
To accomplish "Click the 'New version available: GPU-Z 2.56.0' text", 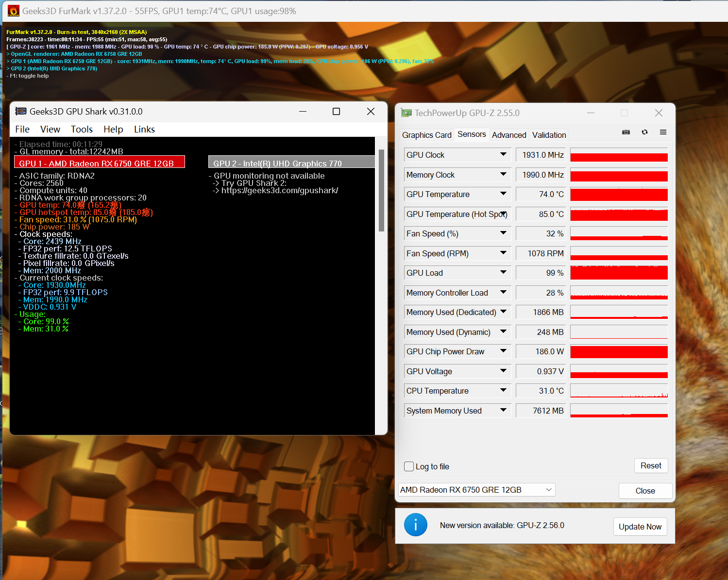I will point(502,525).
